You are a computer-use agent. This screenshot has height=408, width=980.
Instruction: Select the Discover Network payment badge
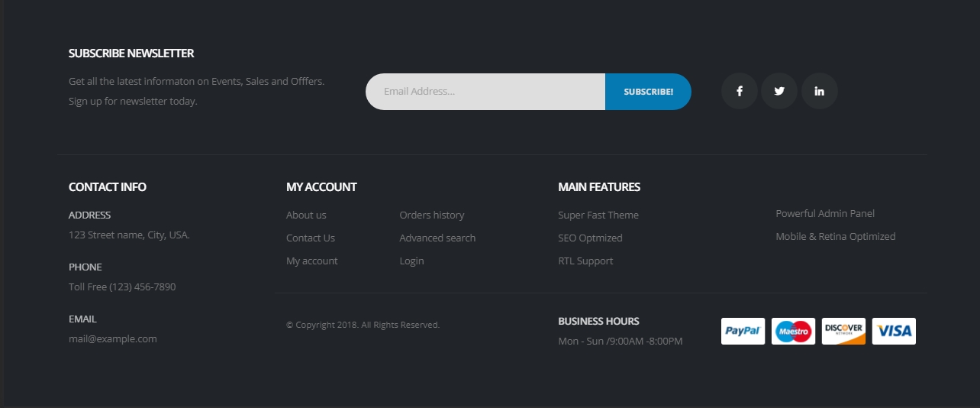point(843,331)
